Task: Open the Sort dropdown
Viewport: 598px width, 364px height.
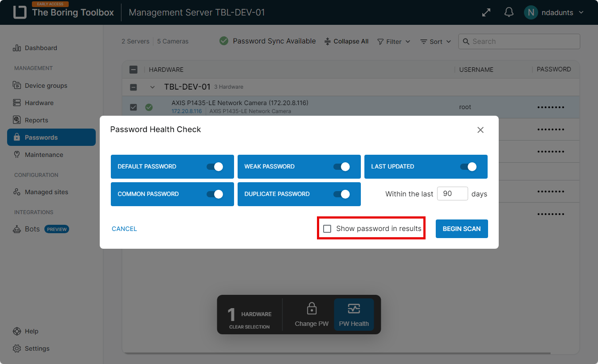Action: pyautogui.click(x=435, y=41)
